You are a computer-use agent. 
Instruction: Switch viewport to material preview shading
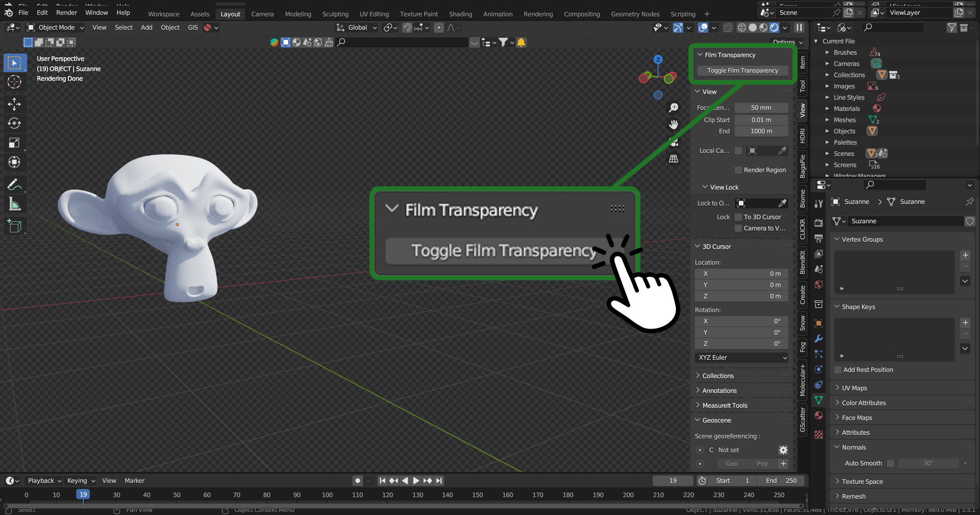click(x=763, y=28)
